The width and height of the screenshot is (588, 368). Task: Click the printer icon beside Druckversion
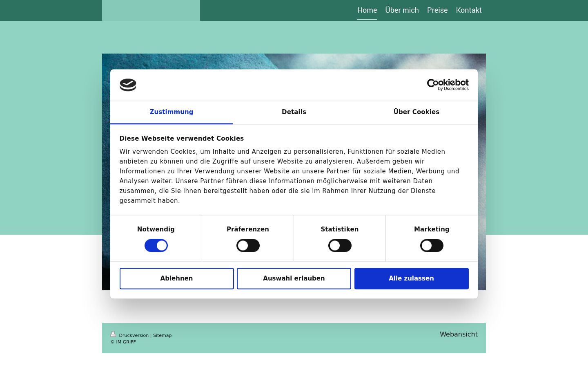113,334
